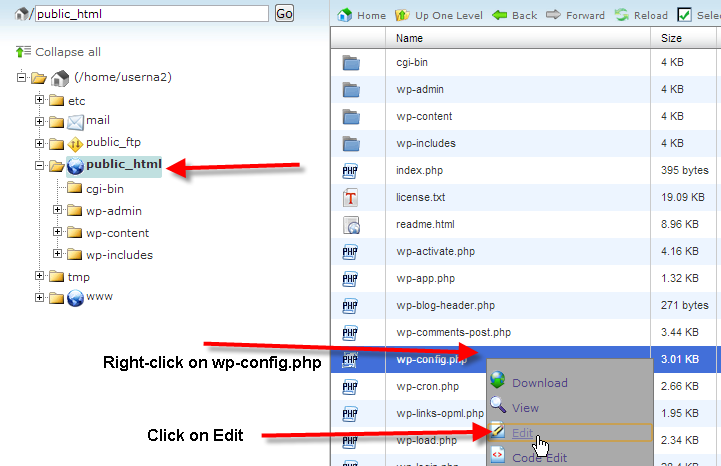
Task: Collapse the public_html folder node
Action: click(40, 166)
